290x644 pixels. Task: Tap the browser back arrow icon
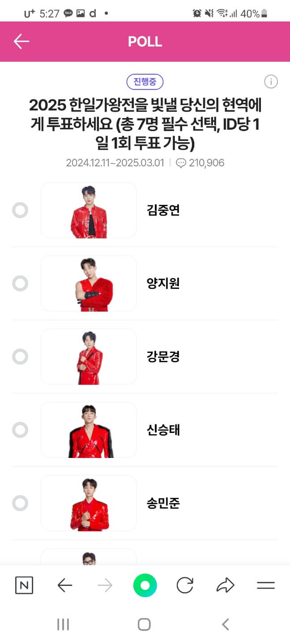[x=64, y=585]
